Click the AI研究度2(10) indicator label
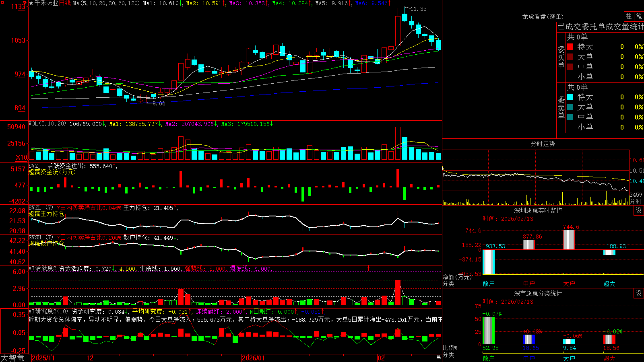The width and height of the screenshot is (644, 362). coord(49,311)
